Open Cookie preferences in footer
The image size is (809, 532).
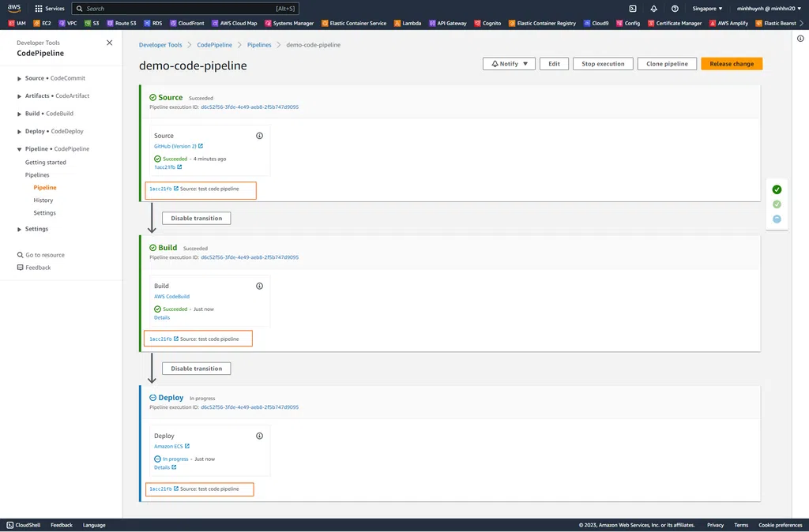tap(780, 526)
